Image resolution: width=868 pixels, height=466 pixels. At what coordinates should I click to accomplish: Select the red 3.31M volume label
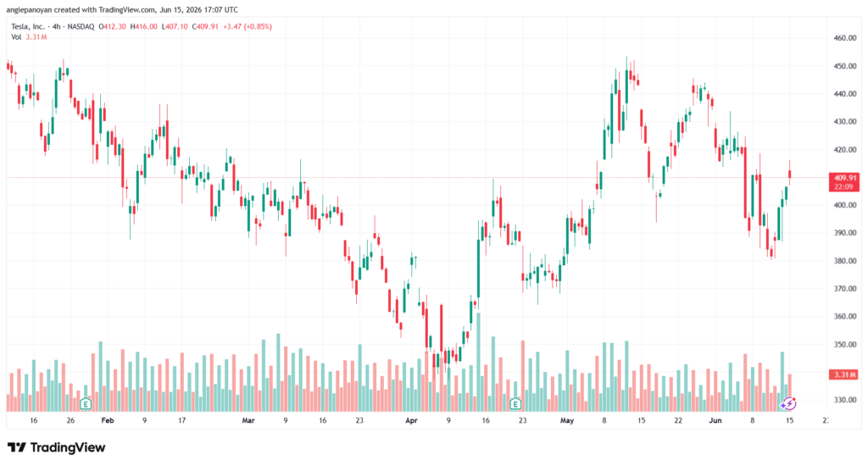pyautogui.click(x=845, y=374)
